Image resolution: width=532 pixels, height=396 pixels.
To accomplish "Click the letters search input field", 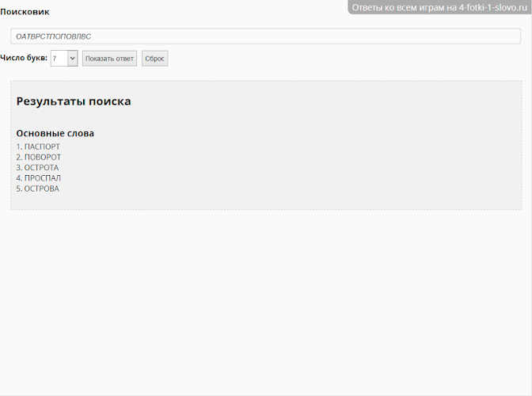I will point(266,36).
